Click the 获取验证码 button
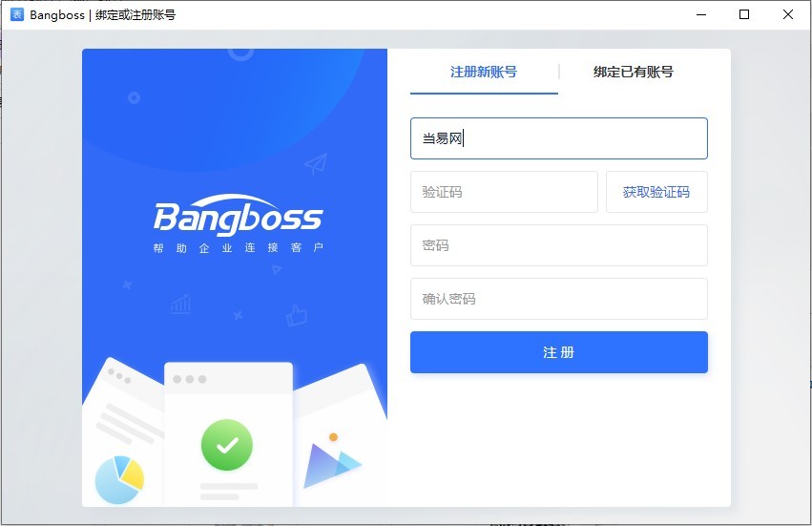The width and height of the screenshot is (812, 526). (656, 192)
